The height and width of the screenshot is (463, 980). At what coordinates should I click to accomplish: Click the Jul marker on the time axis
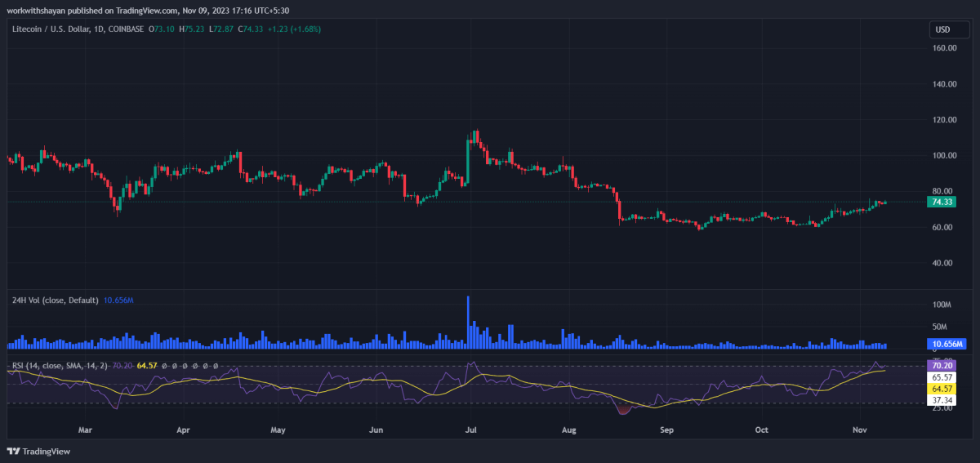point(470,429)
